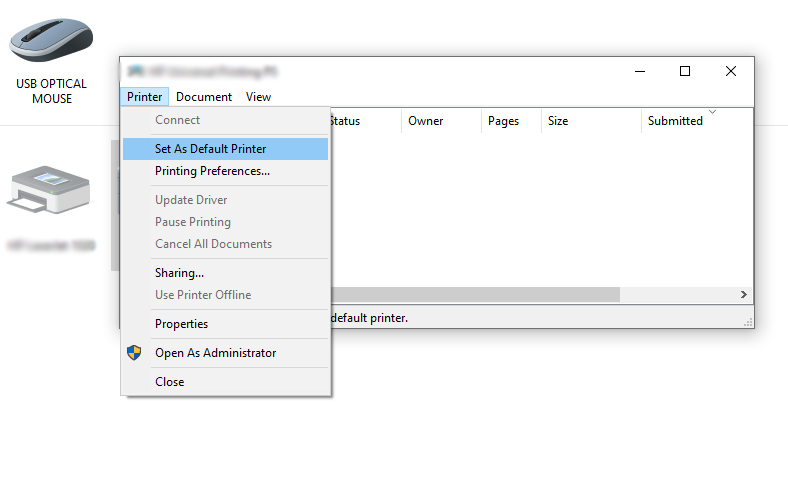Sort the queue by the Submitted column

697,121
